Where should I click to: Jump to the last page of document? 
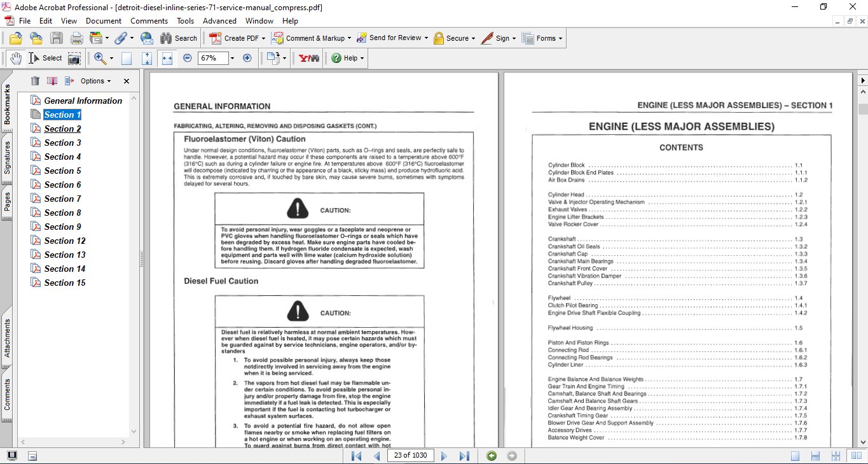[464, 456]
